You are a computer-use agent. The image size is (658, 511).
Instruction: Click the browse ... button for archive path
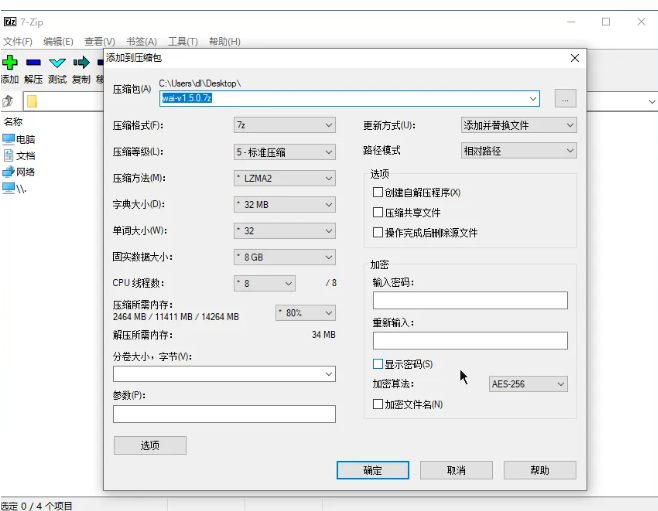pyautogui.click(x=565, y=99)
